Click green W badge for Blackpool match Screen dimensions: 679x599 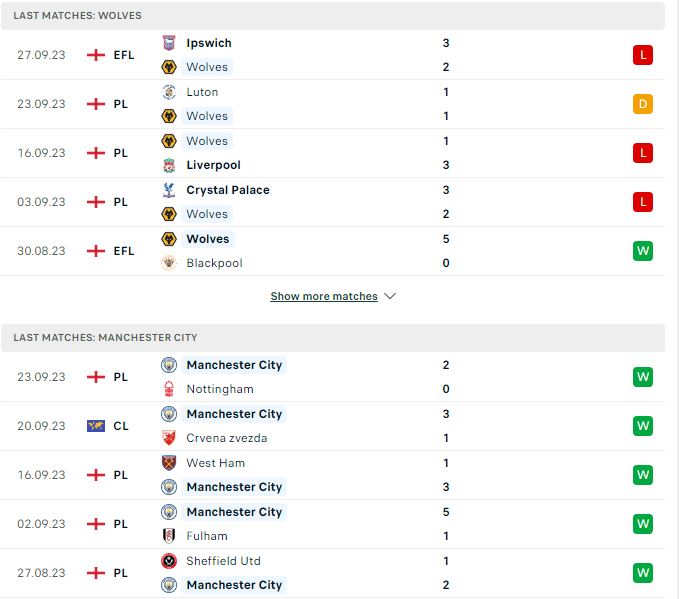[x=643, y=251]
